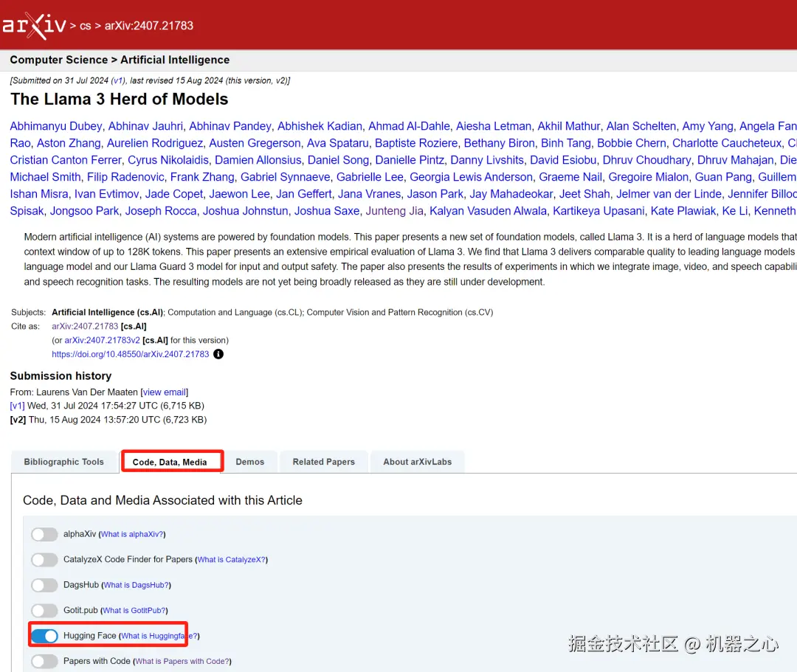Click author Kartikeya Upasani

[x=598, y=211]
